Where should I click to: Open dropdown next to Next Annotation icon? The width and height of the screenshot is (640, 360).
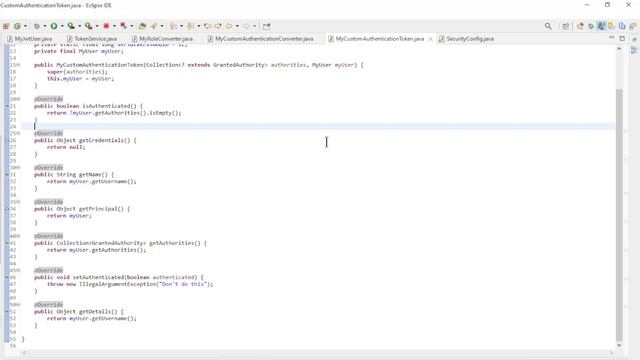[181, 26]
